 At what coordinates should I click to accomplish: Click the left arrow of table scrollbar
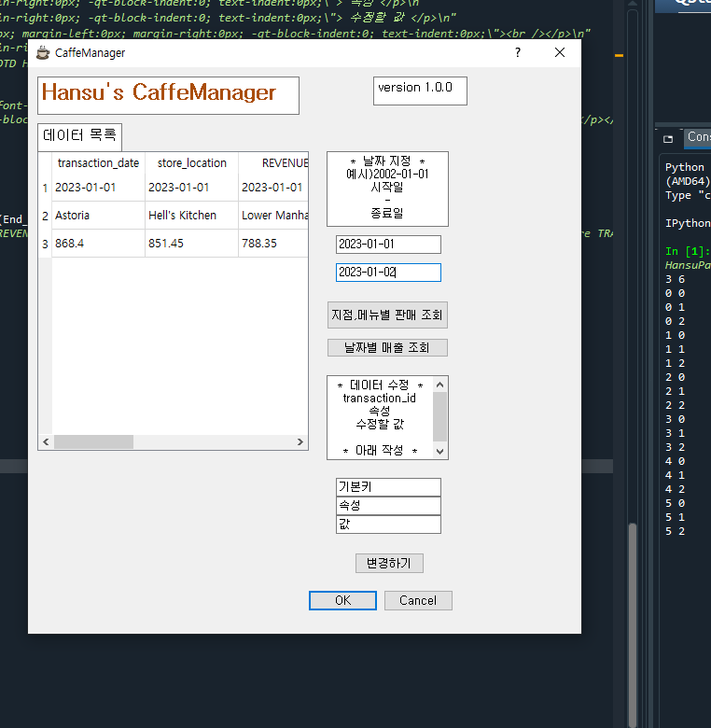pos(46,442)
